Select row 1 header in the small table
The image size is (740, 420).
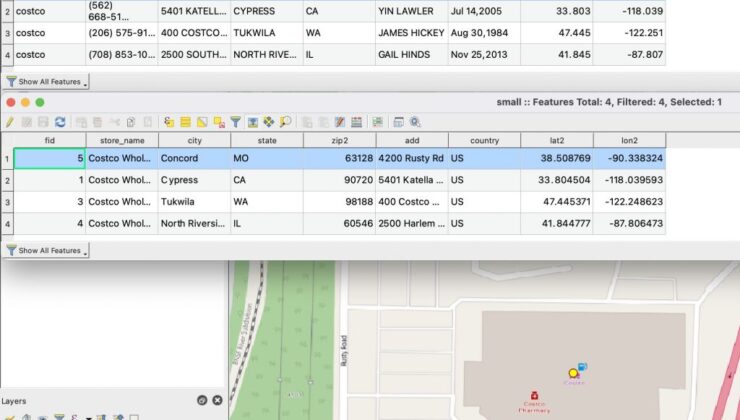pos(7,159)
